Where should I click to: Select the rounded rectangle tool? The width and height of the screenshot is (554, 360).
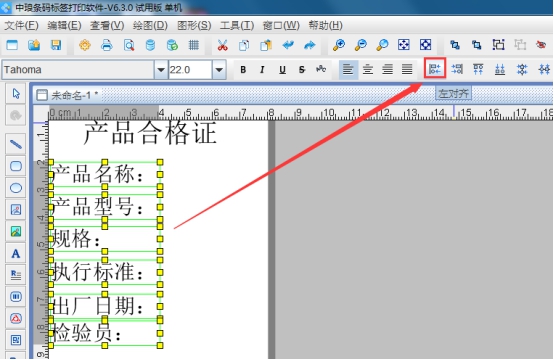(16, 166)
